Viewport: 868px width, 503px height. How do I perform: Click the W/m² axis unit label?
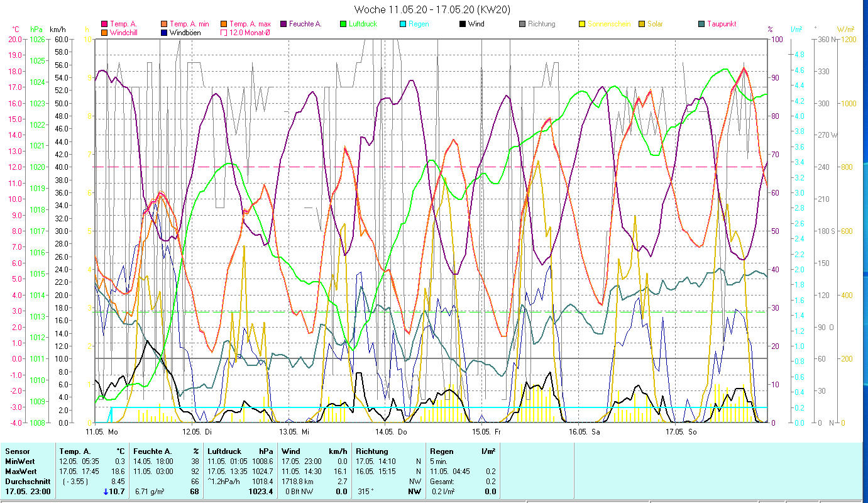(845, 29)
